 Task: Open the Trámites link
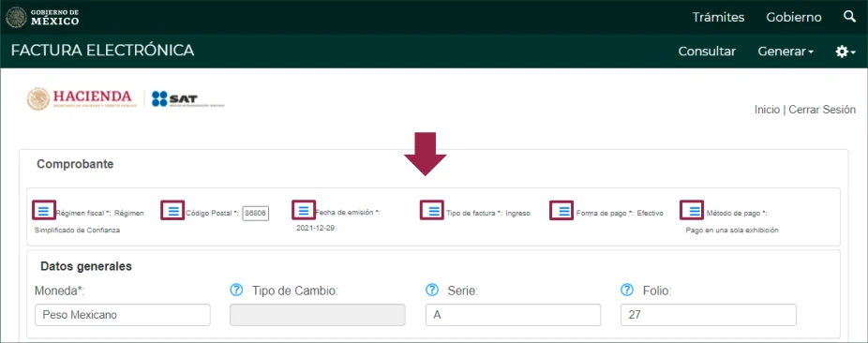pos(718,17)
